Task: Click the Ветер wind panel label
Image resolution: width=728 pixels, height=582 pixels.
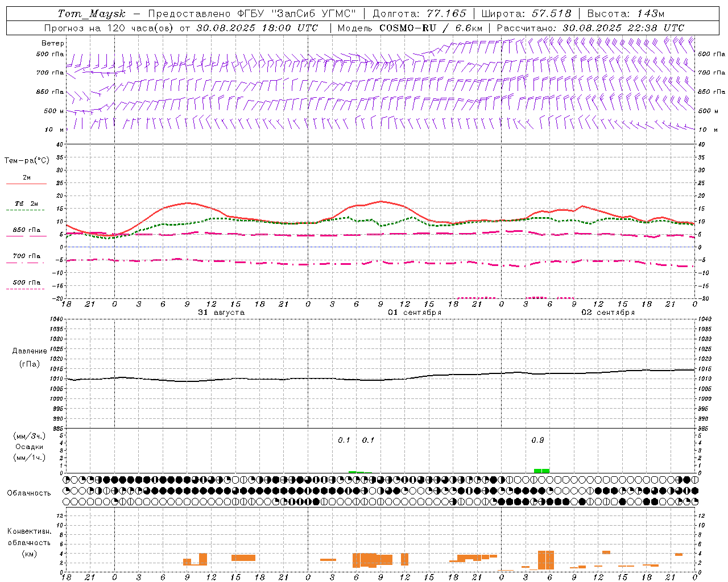Action: [53, 43]
